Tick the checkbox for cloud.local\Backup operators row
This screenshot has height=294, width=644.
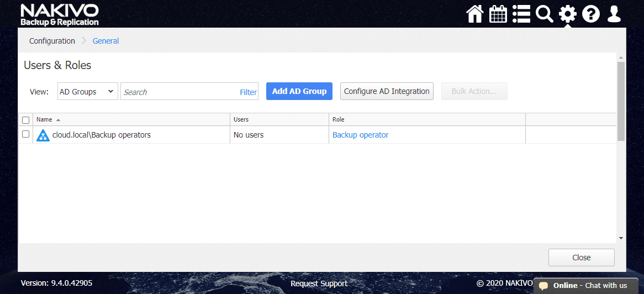click(25, 134)
